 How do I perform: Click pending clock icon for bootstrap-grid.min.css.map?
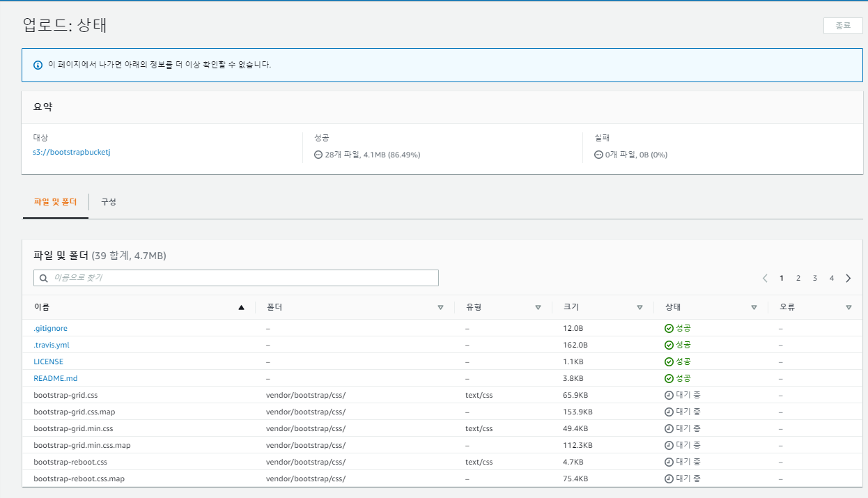[x=669, y=445]
